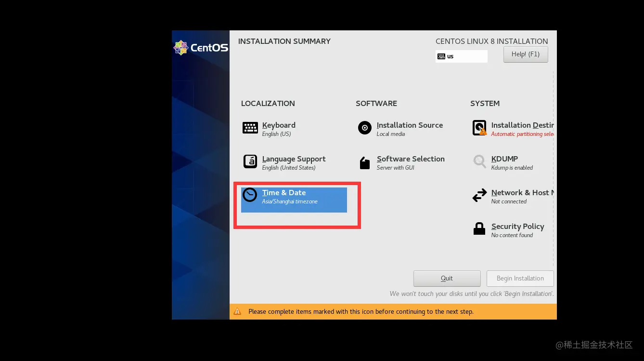Open the Network & Host Name entry

pos(513,196)
